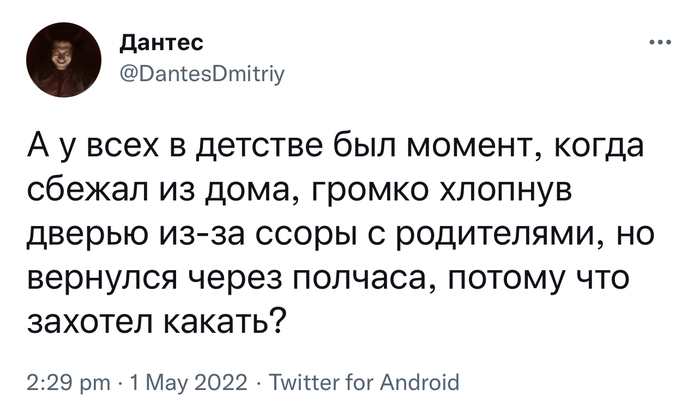The width and height of the screenshot is (700, 414).
Task: Click the word "сбежал" in the tweet
Action: coord(85,190)
